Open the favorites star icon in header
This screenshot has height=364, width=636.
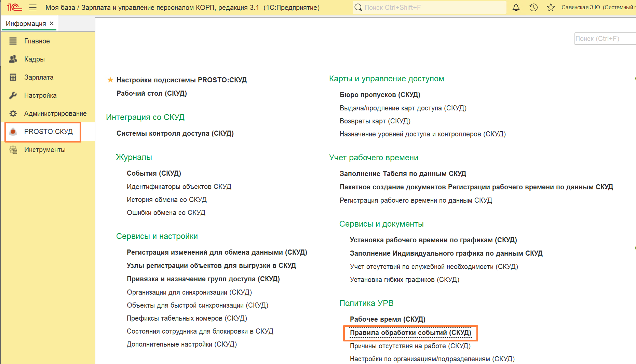point(551,7)
